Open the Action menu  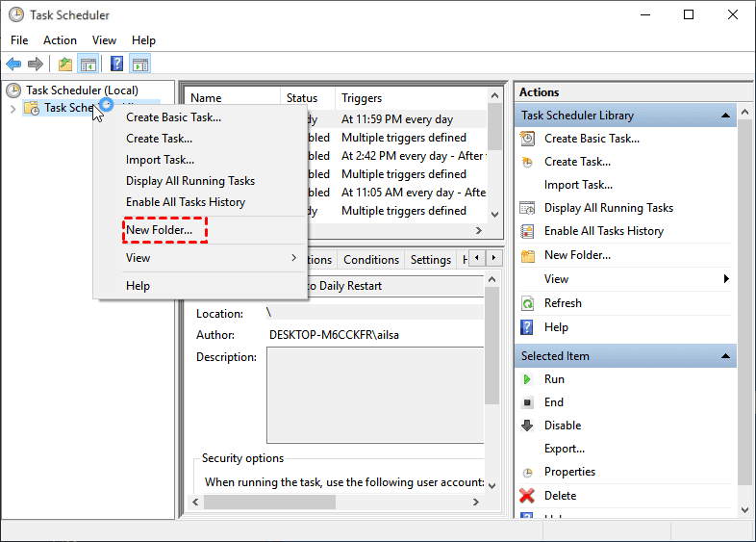(x=60, y=40)
